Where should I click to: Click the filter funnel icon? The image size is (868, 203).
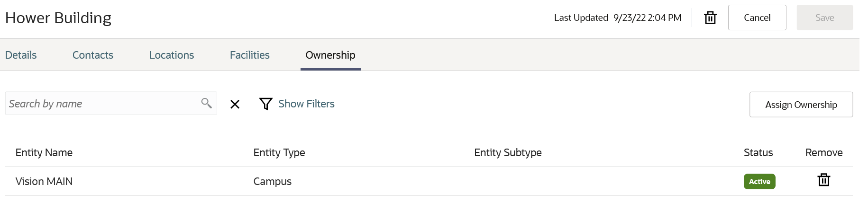pyautogui.click(x=265, y=104)
